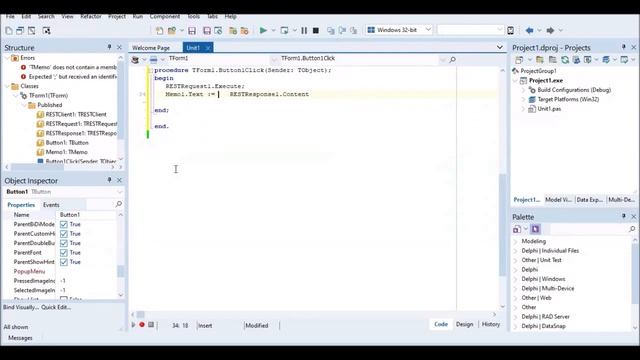The image size is (640, 360).
Task: Click the Palette search magnifier icon
Action: tap(632, 229)
